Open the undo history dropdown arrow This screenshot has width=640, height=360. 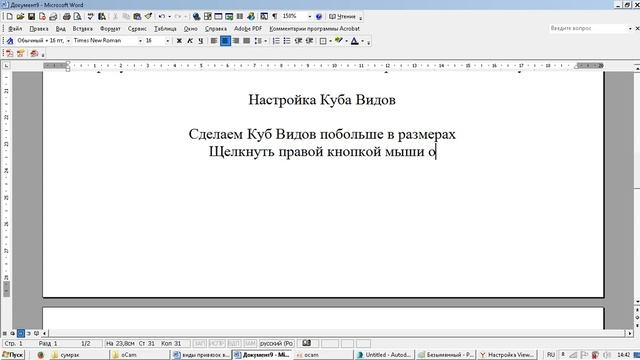[x=169, y=17]
